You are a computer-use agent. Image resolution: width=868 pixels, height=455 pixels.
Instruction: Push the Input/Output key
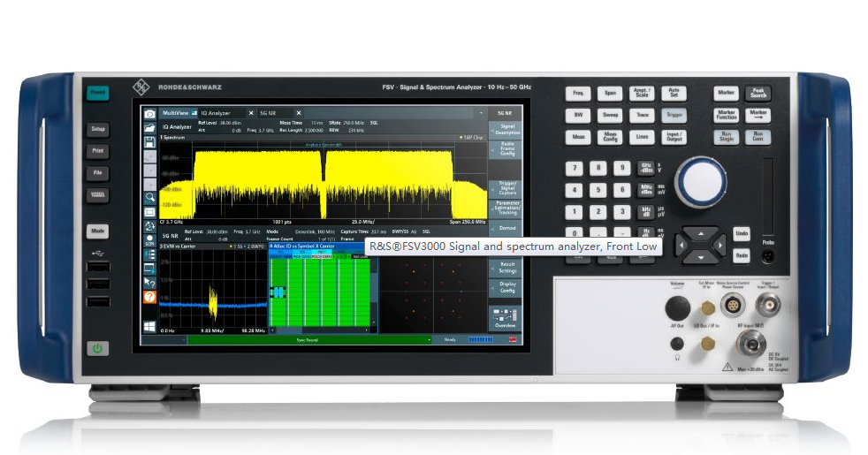[674, 137]
